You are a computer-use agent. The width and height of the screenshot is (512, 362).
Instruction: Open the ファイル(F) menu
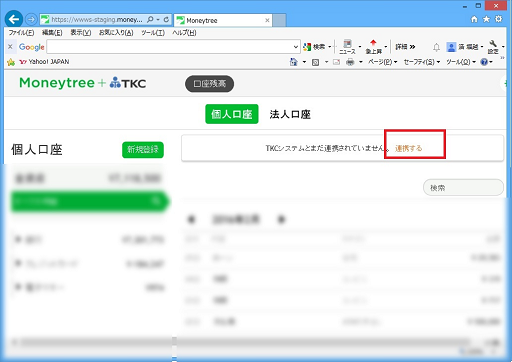[21, 33]
